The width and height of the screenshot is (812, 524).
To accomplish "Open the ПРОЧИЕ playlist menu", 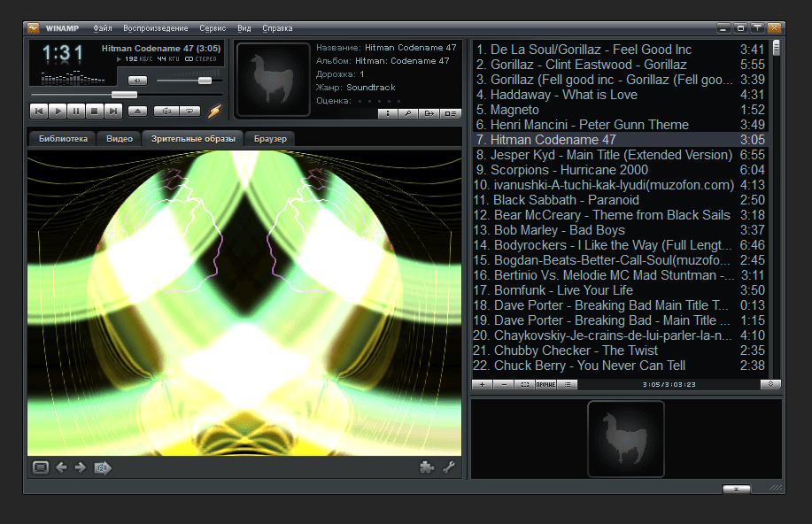I will (545, 384).
